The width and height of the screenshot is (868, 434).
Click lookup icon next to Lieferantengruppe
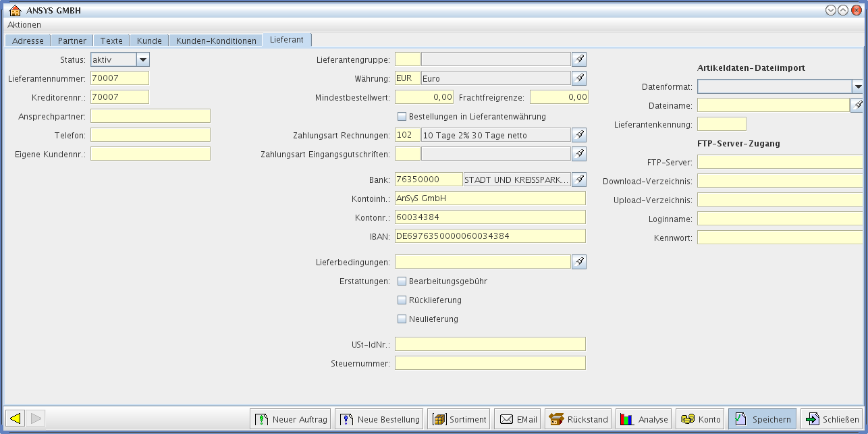[578, 59]
